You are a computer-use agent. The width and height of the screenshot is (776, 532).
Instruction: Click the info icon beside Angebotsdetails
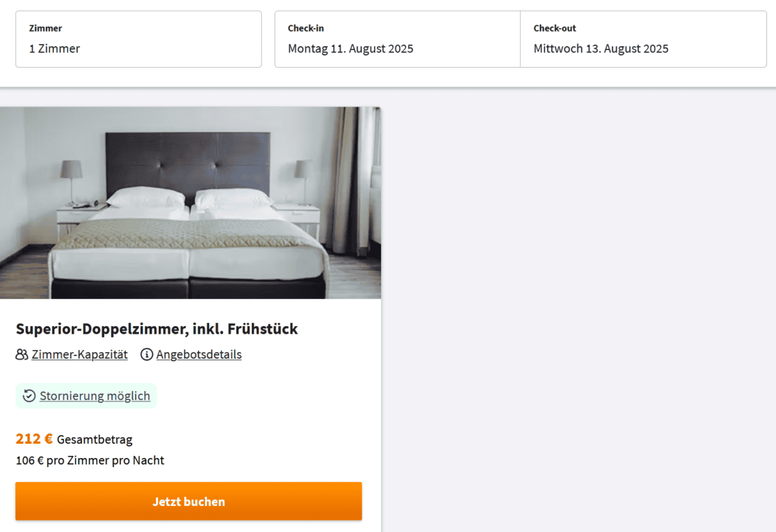147,354
